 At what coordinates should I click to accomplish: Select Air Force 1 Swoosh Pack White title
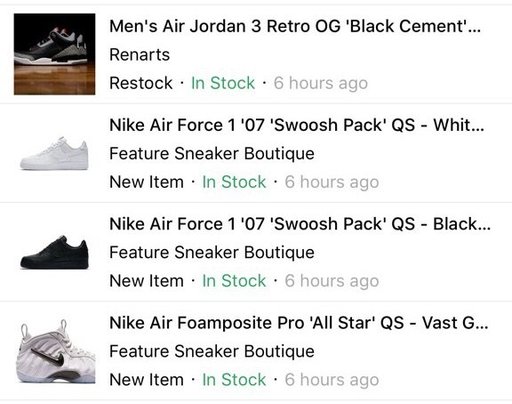pyautogui.click(x=297, y=125)
